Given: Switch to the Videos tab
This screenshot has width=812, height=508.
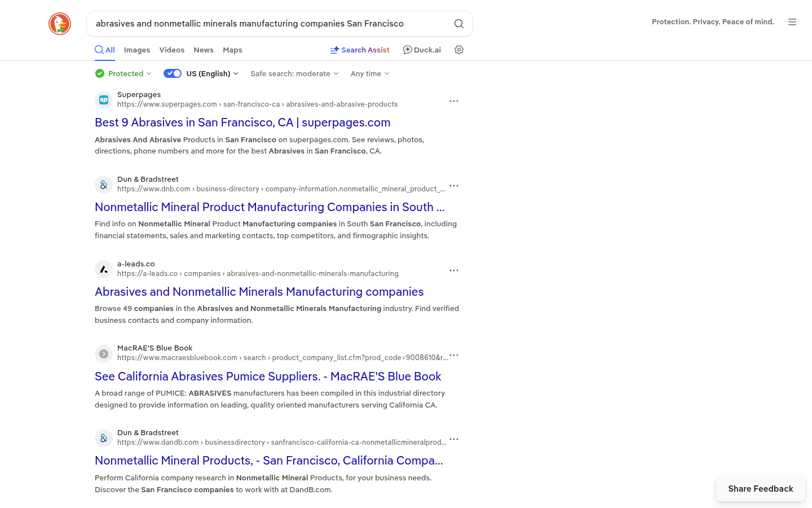Looking at the screenshot, I should point(172,50).
